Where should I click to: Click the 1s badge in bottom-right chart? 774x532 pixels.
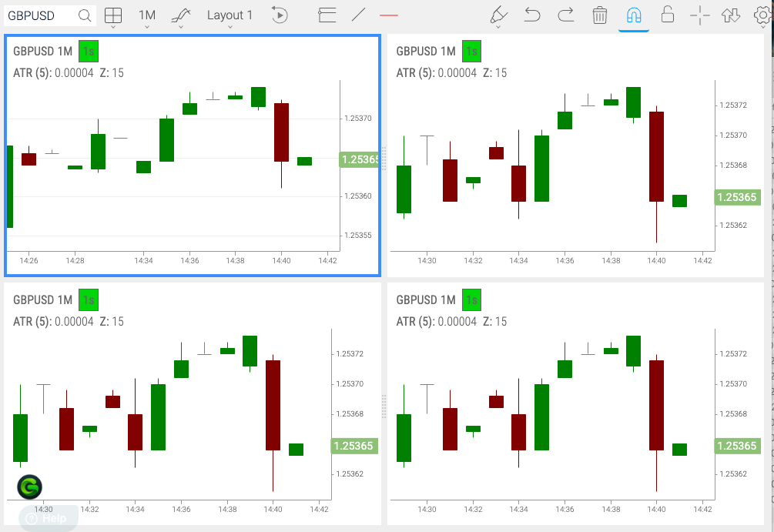tap(471, 300)
